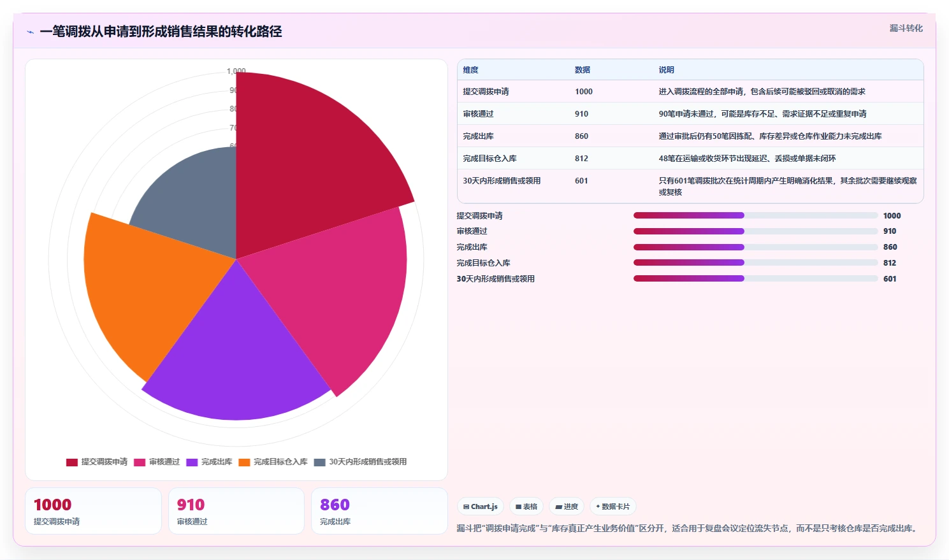The image size is (949, 560).
Task: Click the 审核通过 progress bar
Action: point(755,231)
